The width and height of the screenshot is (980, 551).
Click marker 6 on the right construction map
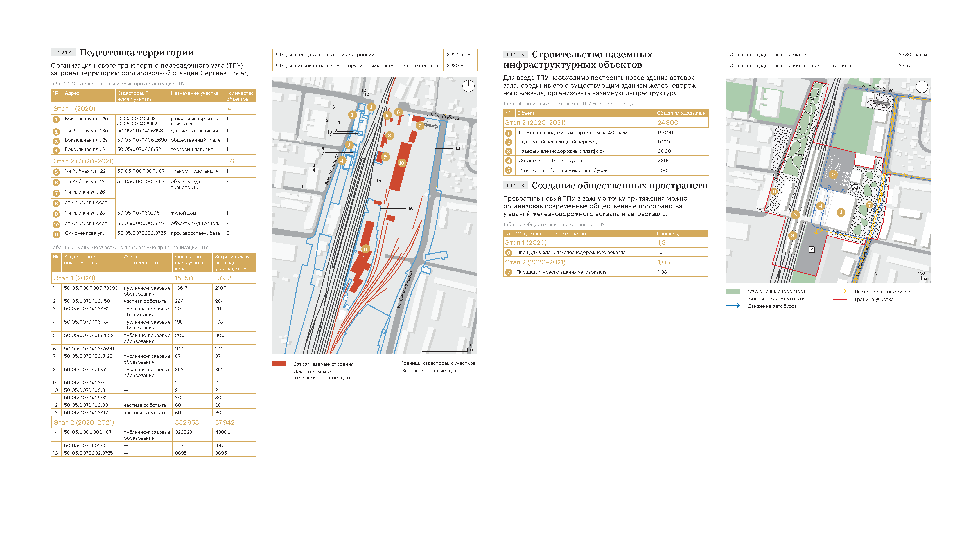pyautogui.click(x=774, y=191)
